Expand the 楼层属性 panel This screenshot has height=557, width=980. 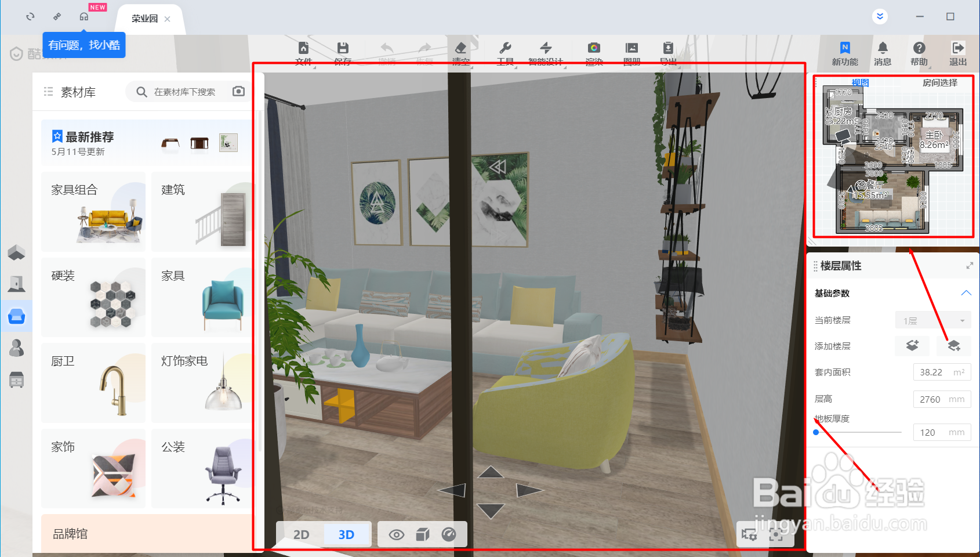(970, 266)
